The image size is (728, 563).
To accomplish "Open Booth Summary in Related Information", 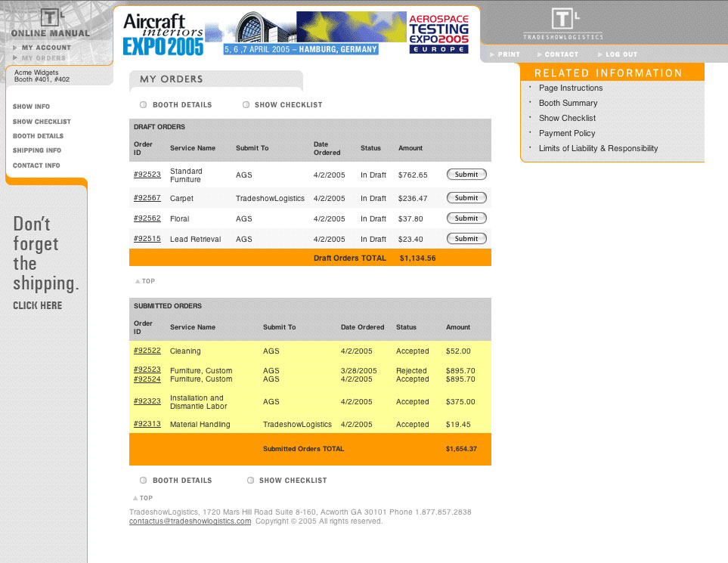I will 568,103.
